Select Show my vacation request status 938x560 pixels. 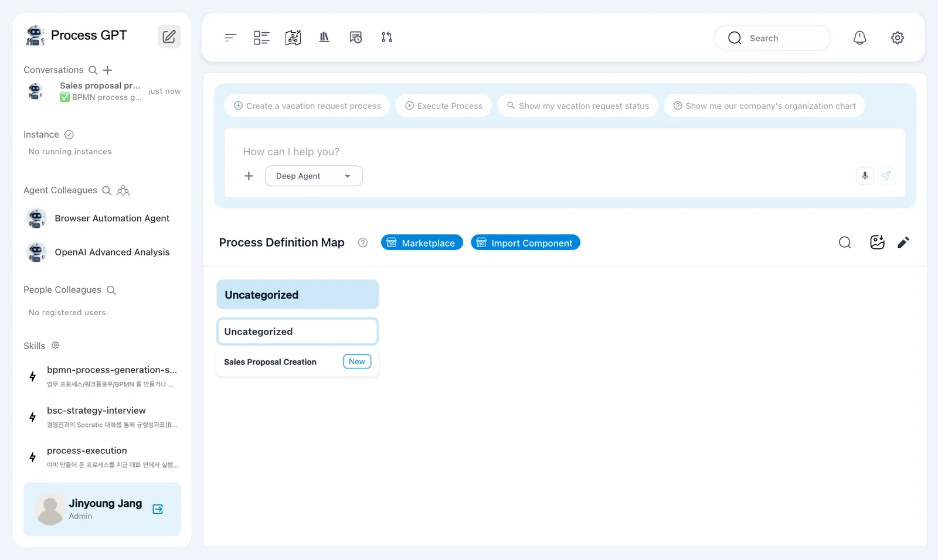click(577, 106)
